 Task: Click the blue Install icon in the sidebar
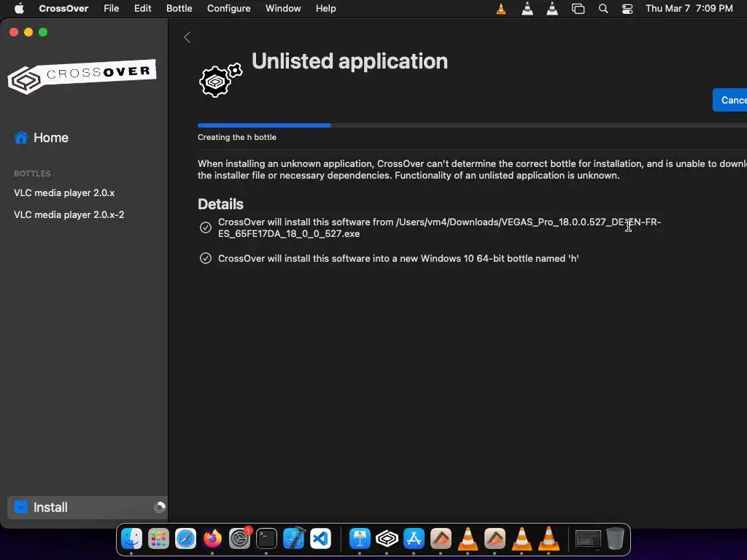point(21,507)
